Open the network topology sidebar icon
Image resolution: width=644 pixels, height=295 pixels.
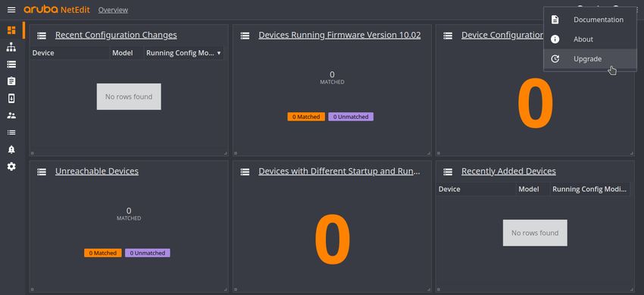coord(11,47)
